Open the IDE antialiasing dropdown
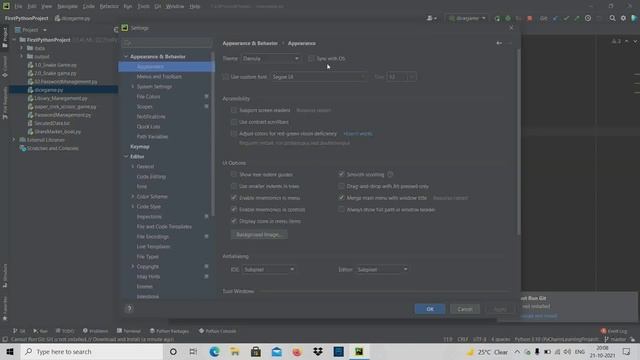 click(269, 269)
